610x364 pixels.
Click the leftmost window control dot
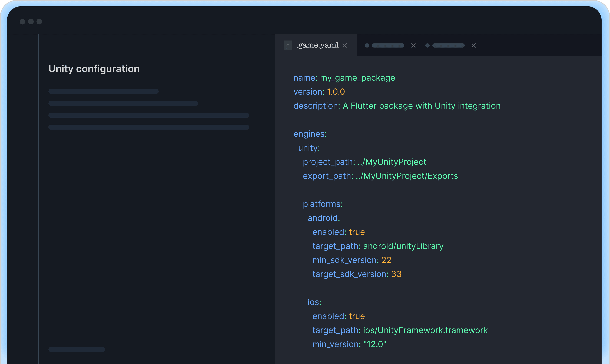pyautogui.click(x=22, y=22)
